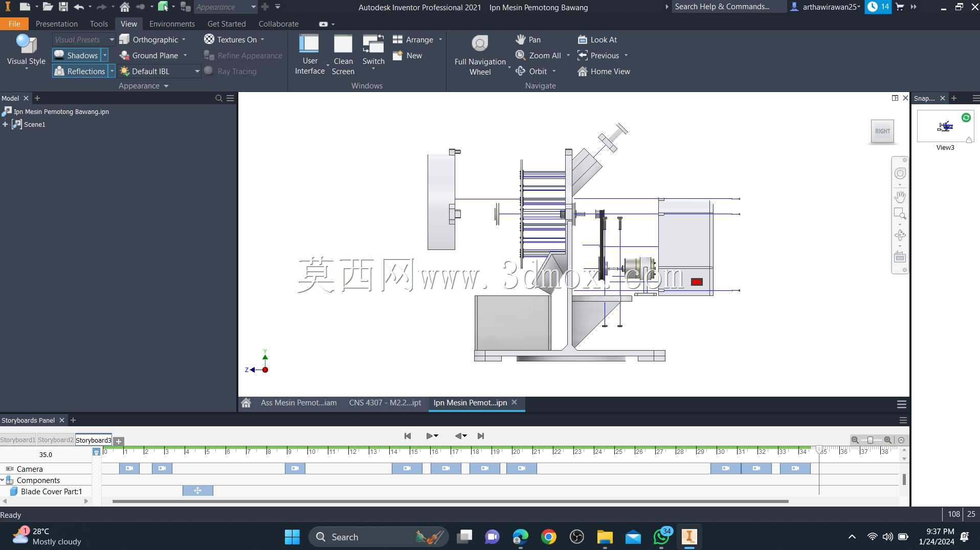
Task: Click Arrange windows
Action: [x=413, y=39]
